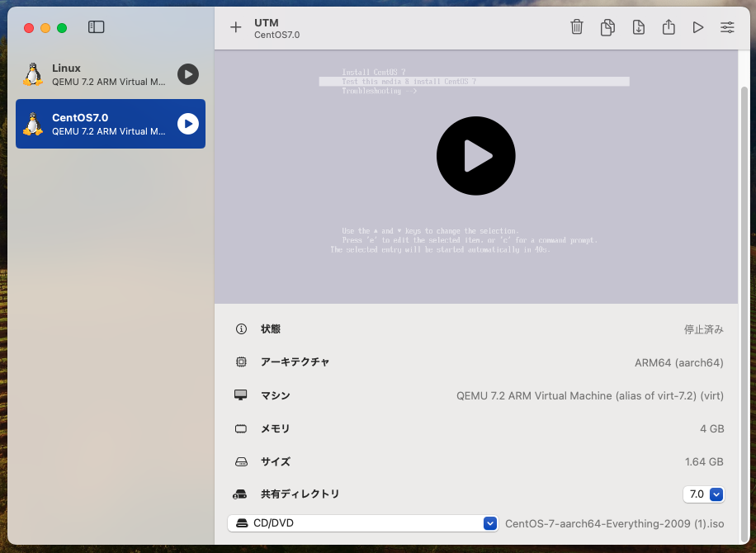
Task: Open VM settings with the sliders icon
Action: click(x=727, y=27)
